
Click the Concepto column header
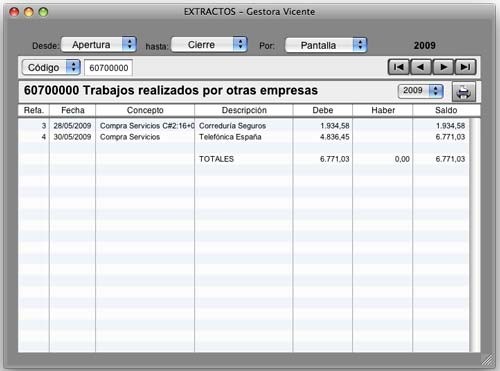click(x=145, y=110)
